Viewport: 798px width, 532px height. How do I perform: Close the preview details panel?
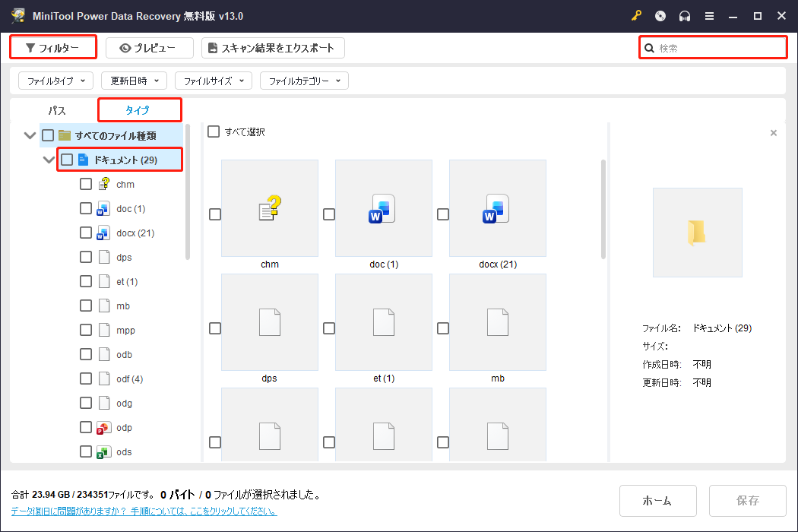[x=774, y=133]
